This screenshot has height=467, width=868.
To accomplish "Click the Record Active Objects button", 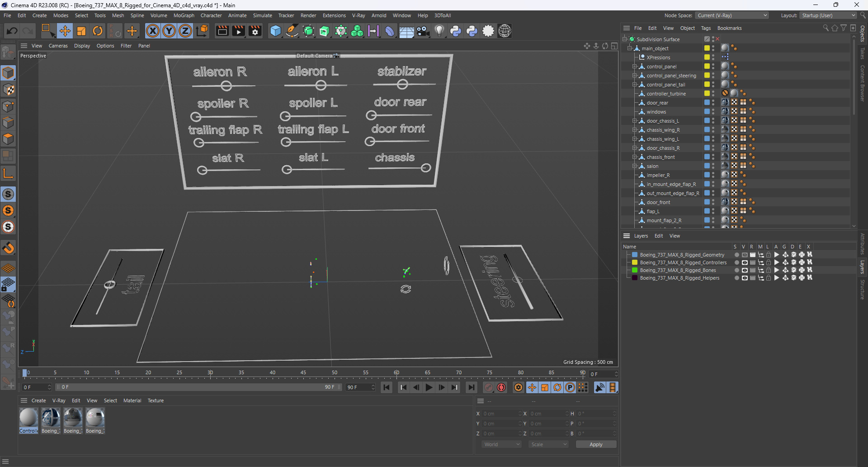I will 489,387.
